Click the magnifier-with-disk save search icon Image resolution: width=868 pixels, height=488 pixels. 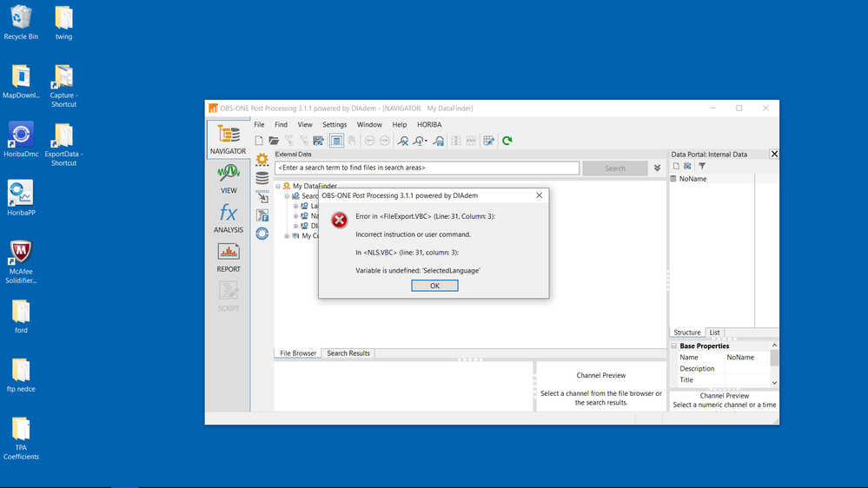tap(439, 141)
